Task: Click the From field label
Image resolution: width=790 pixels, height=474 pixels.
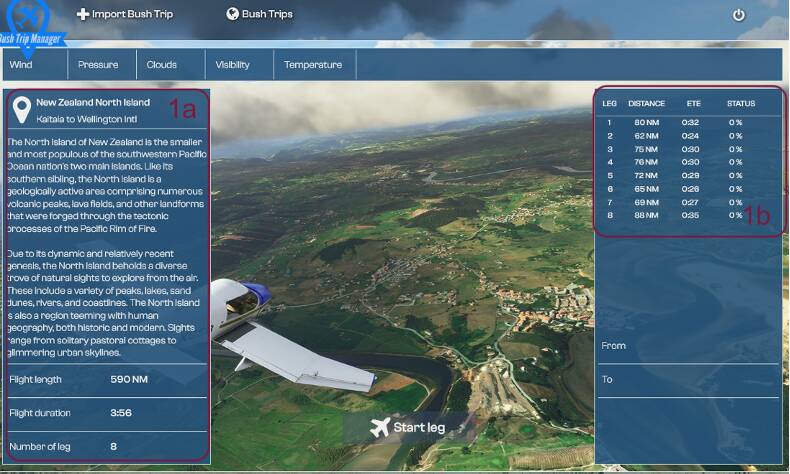Action: pyautogui.click(x=613, y=346)
